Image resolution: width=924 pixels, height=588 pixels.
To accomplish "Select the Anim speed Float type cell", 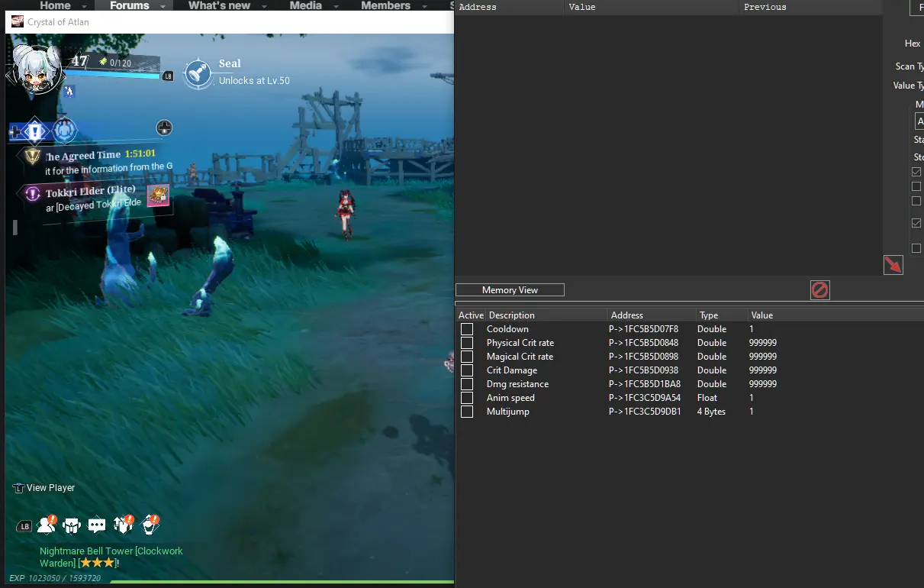I will (x=707, y=398).
